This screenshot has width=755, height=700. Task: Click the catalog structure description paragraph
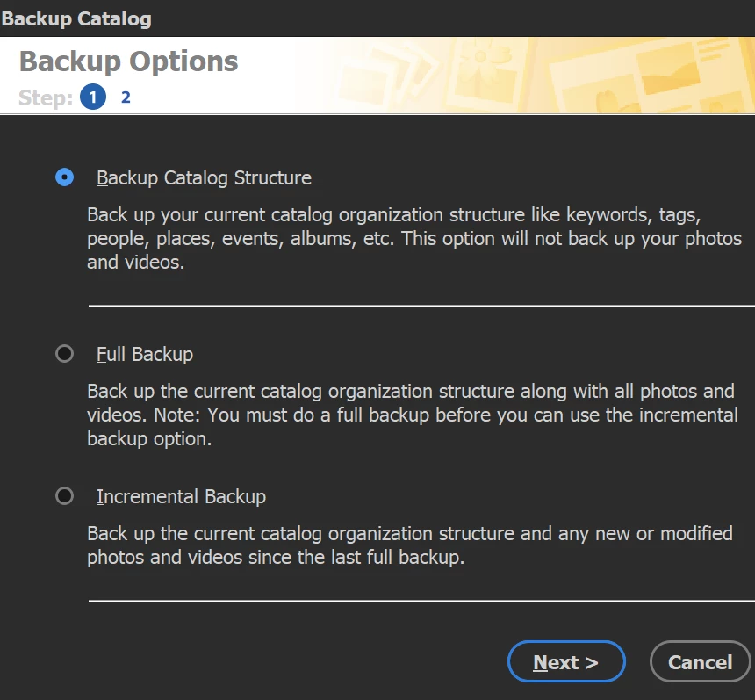coord(413,239)
